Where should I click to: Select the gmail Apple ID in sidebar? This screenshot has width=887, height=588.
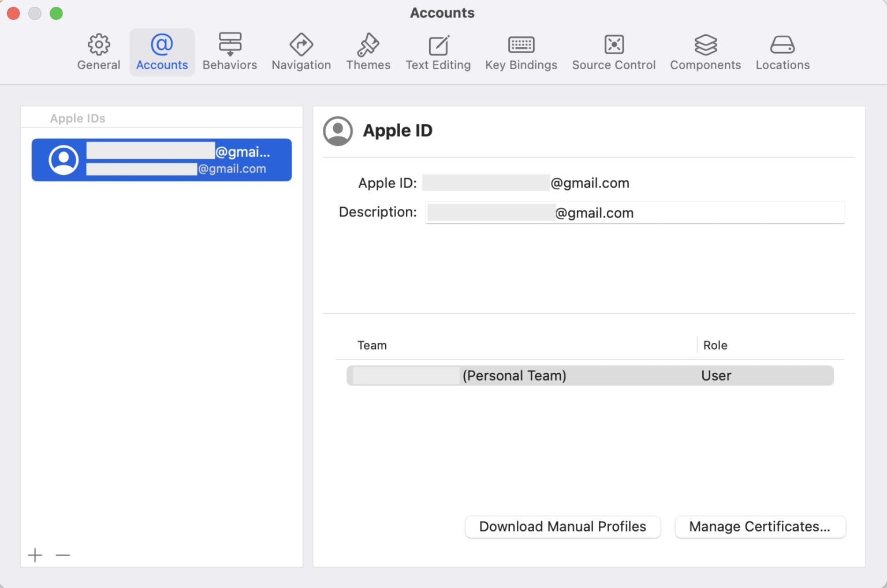click(162, 160)
